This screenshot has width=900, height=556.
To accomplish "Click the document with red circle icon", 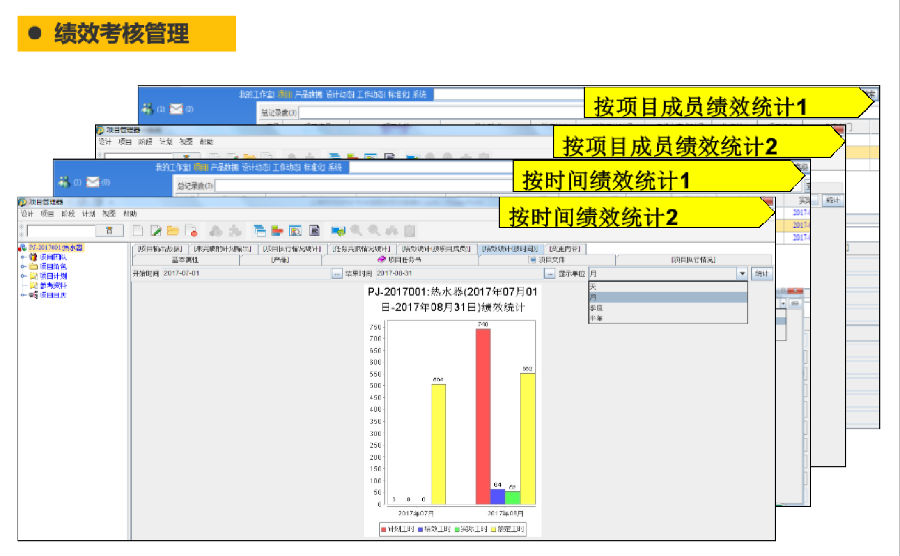I will (x=193, y=231).
